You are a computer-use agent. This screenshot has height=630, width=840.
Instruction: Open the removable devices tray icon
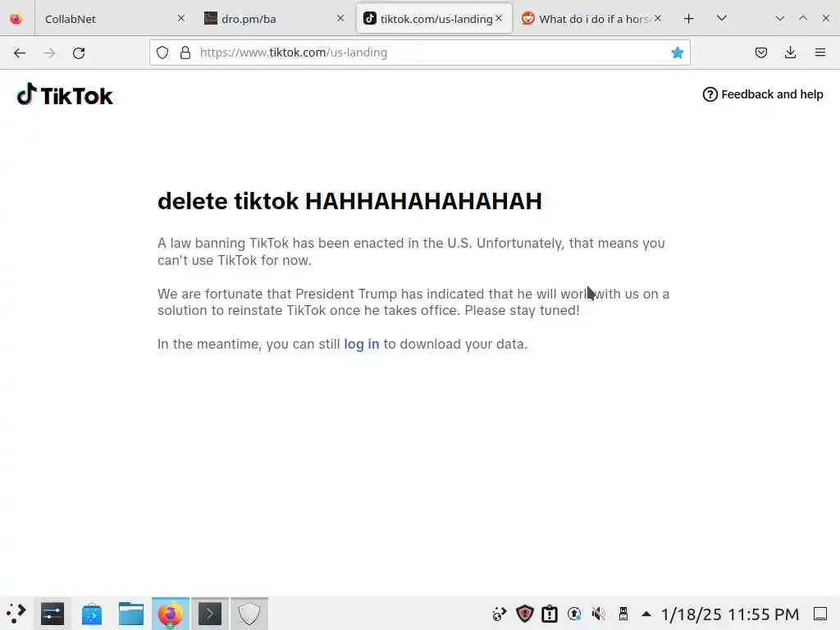(623, 614)
